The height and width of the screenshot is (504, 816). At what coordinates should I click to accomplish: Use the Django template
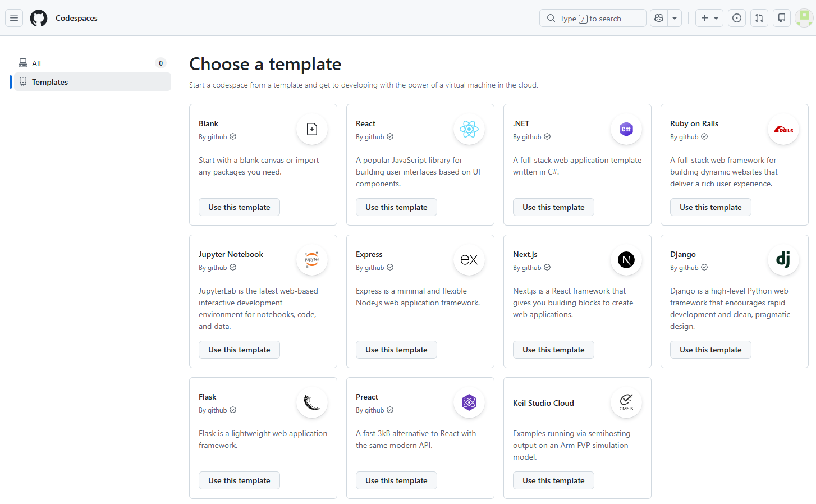tap(710, 350)
